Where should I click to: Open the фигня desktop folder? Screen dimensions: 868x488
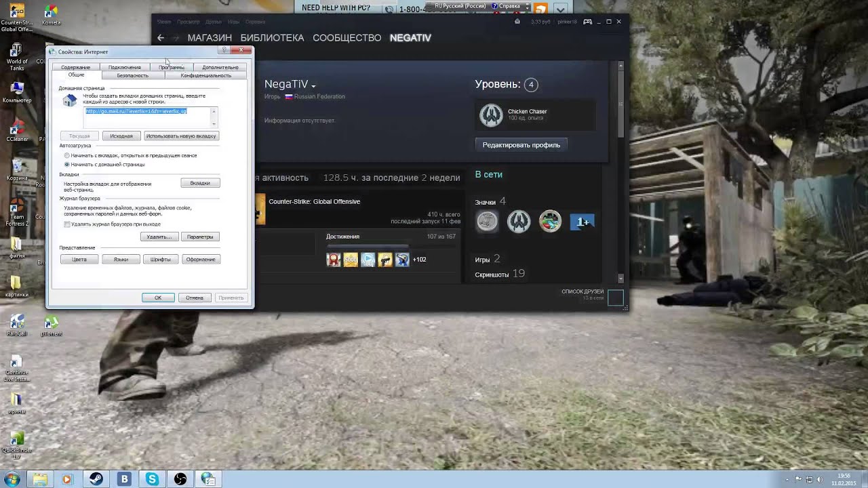(17, 248)
